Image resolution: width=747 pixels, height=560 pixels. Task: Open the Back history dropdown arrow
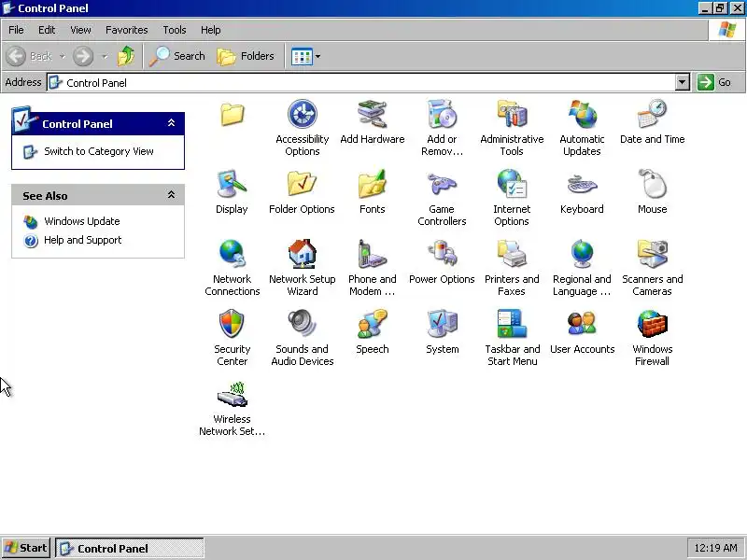63,56
